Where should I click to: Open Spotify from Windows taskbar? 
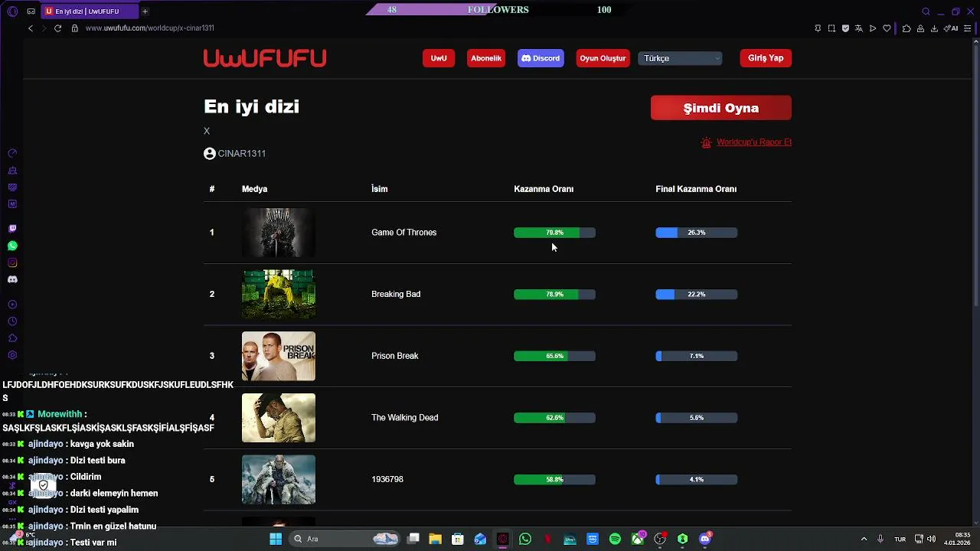tap(615, 539)
